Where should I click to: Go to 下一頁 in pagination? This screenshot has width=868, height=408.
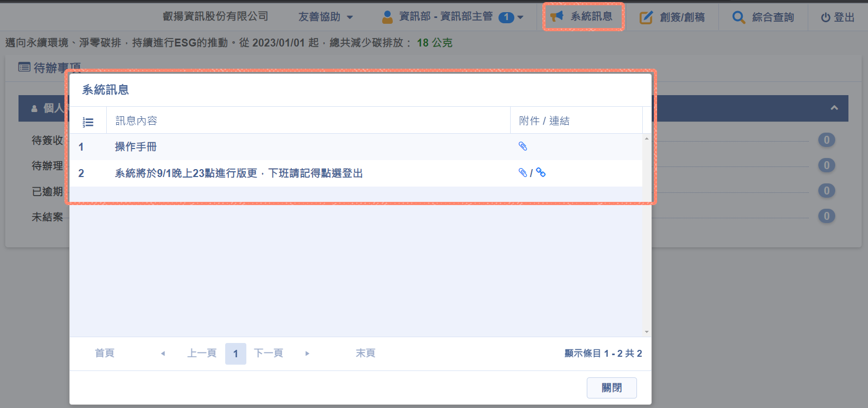click(x=269, y=353)
